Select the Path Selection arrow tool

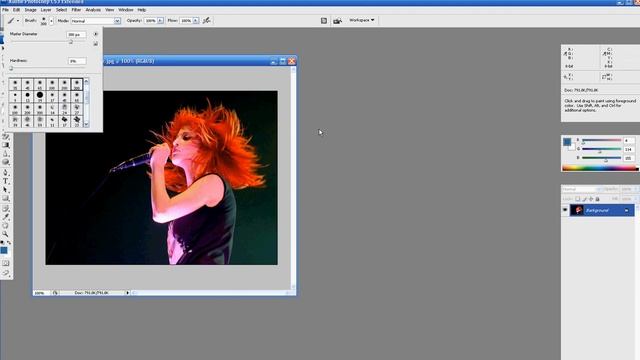pyautogui.click(x=6, y=190)
